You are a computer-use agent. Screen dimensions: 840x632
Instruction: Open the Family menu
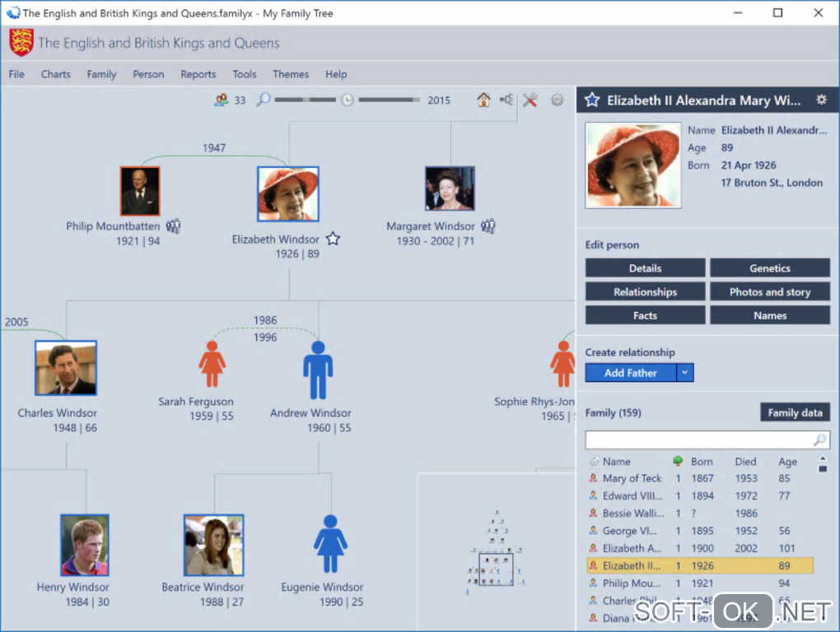tap(102, 74)
